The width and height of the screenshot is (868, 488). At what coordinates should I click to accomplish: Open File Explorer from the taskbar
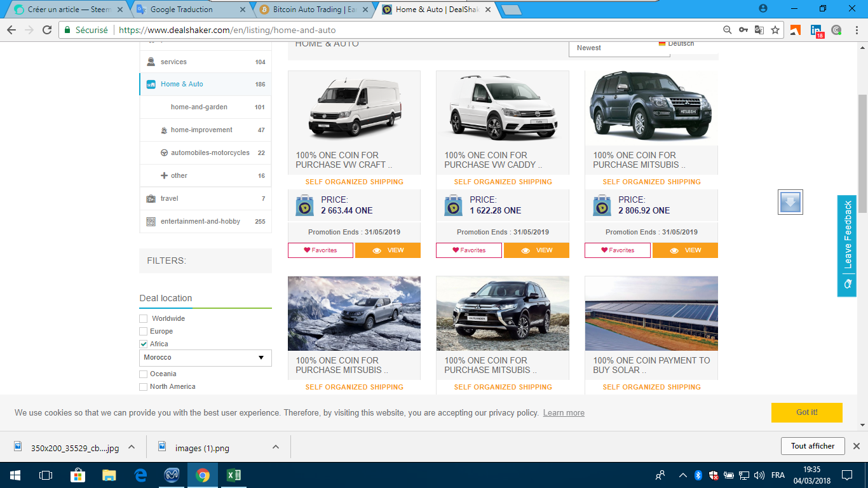pyautogui.click(x=109, y=475)
